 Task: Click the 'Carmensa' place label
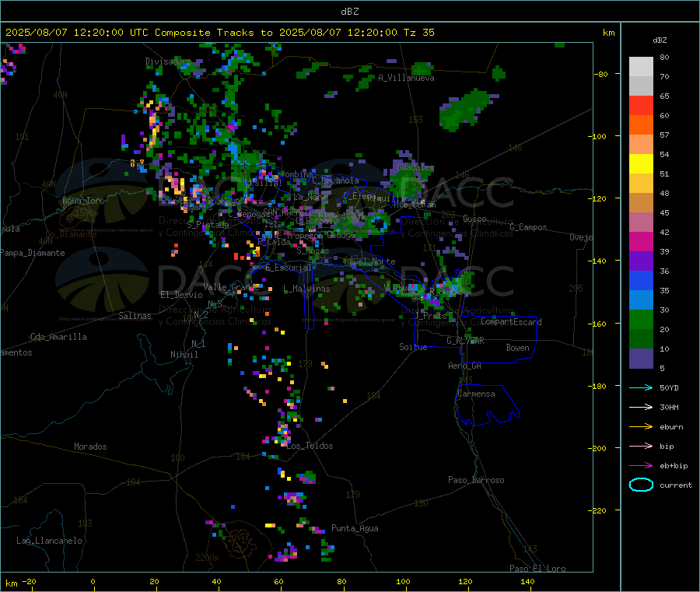click(476, 394)
